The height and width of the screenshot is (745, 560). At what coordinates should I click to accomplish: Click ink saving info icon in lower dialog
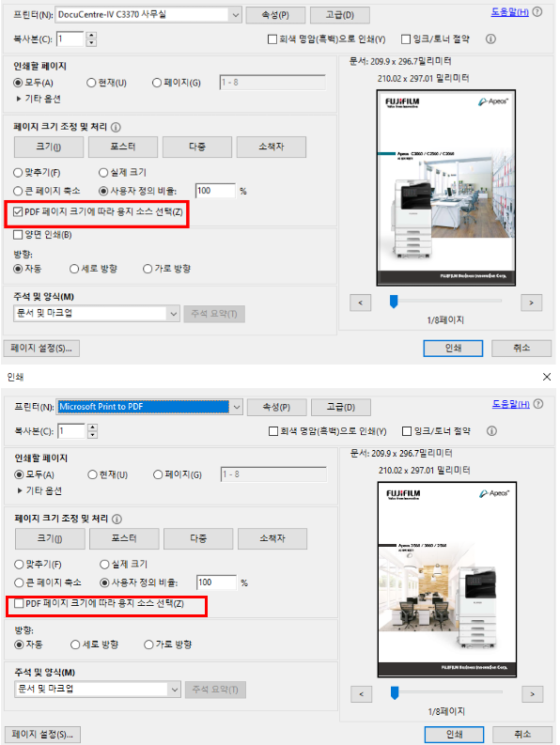coord(491,431)
